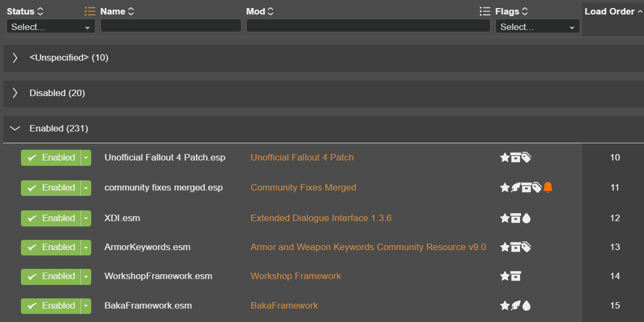Click the orange bell icon on community fixes merged.esp
Image resolution: width=644 pixels, height=322 pixels.
(548, 187)
